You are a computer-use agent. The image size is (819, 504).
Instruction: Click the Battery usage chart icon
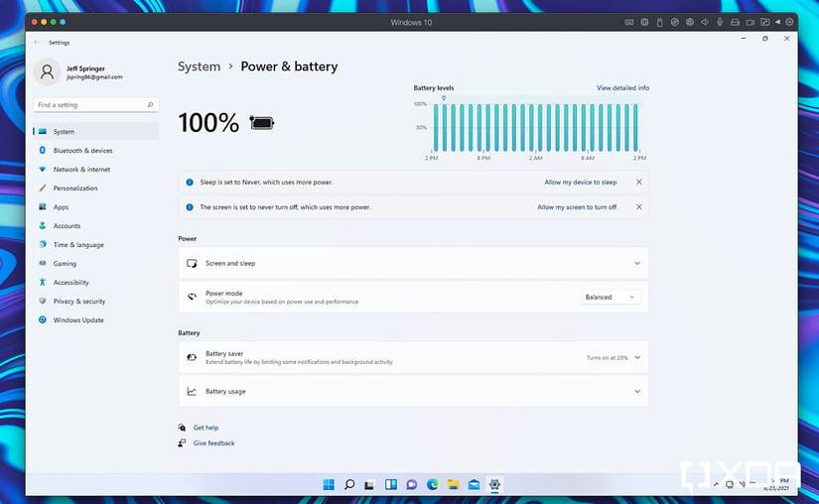point(192,391)
